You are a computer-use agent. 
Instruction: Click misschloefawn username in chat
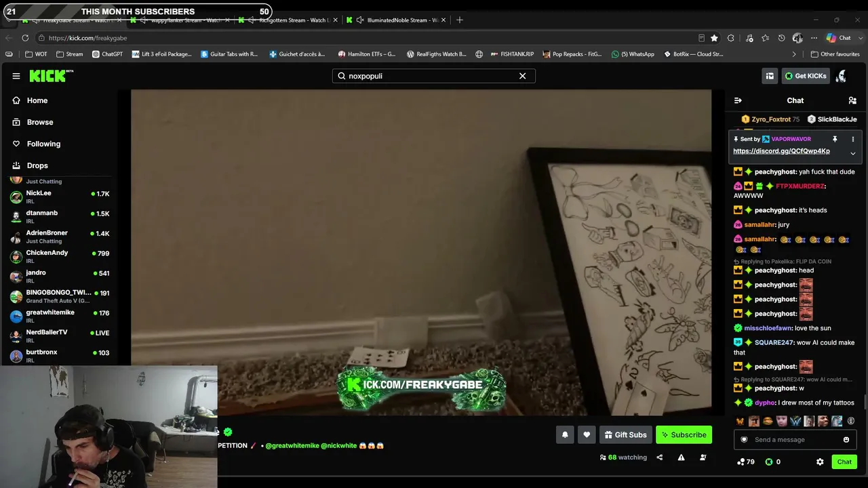pyautogui.click(x=768, y=328)
